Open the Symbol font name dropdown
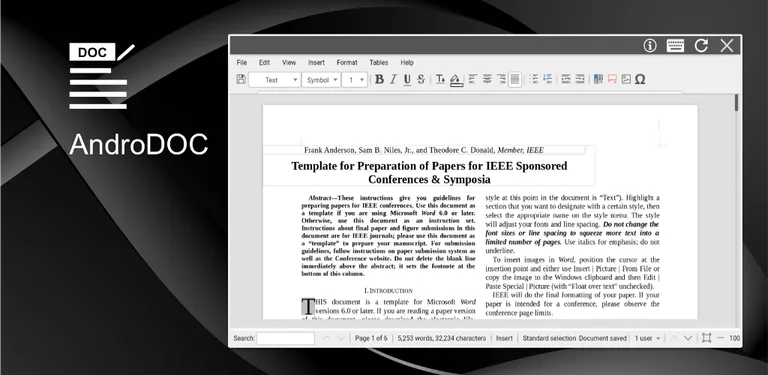The height and width of the screenshot is (375, 768). click(321, 80)
